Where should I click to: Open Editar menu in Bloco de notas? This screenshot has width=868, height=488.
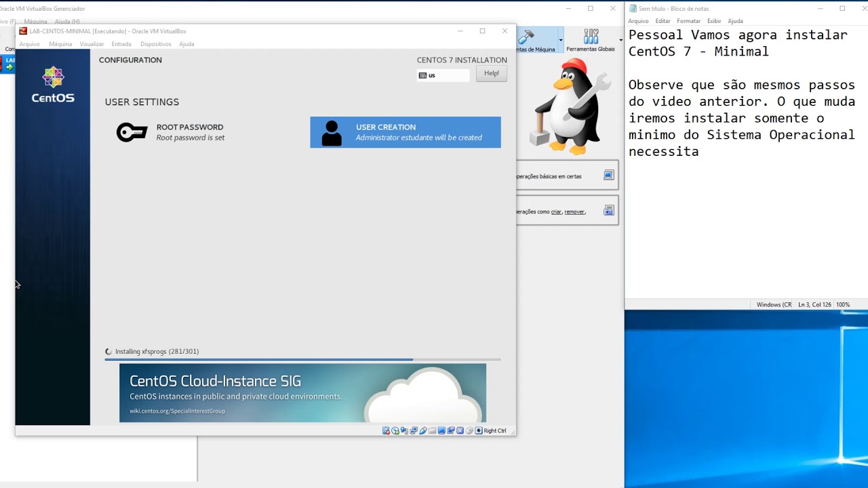coord(663,21)
